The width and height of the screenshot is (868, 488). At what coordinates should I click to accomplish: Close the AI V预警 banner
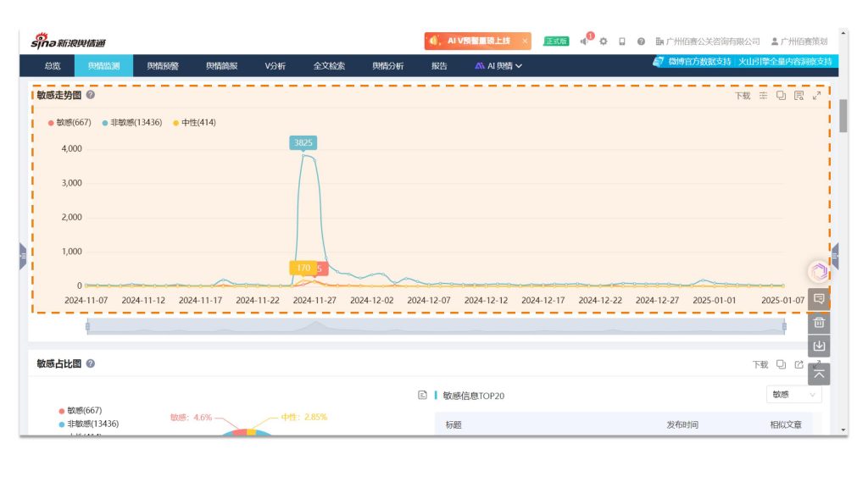[524, 41]
